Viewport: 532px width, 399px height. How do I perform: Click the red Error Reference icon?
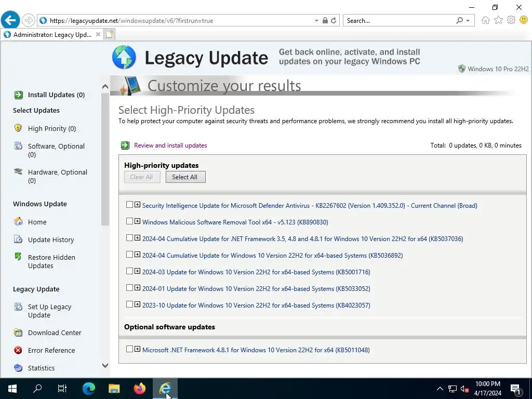click(18, 350)
